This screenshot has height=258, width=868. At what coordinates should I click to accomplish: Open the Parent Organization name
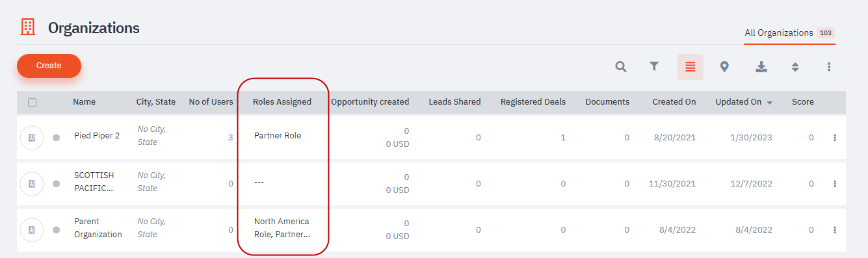(x=98, y=228)
